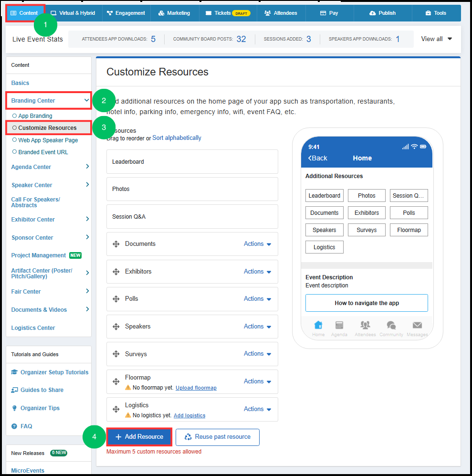Image resolution: width=472 pixels, height=476 pixels.
Task: Open the Actions dropdown for Speakers
Action: 257,327
